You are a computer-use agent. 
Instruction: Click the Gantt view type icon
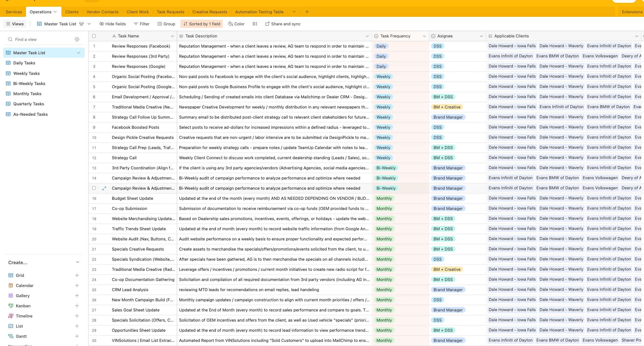point(11,336)
